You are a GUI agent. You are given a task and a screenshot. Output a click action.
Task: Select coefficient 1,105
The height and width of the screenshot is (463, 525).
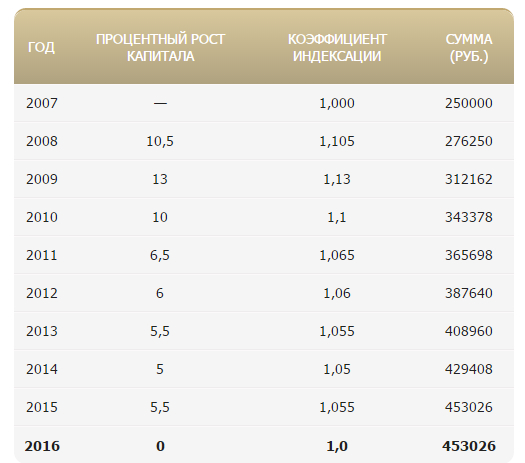pyautogui.click(x=337, y=141)
